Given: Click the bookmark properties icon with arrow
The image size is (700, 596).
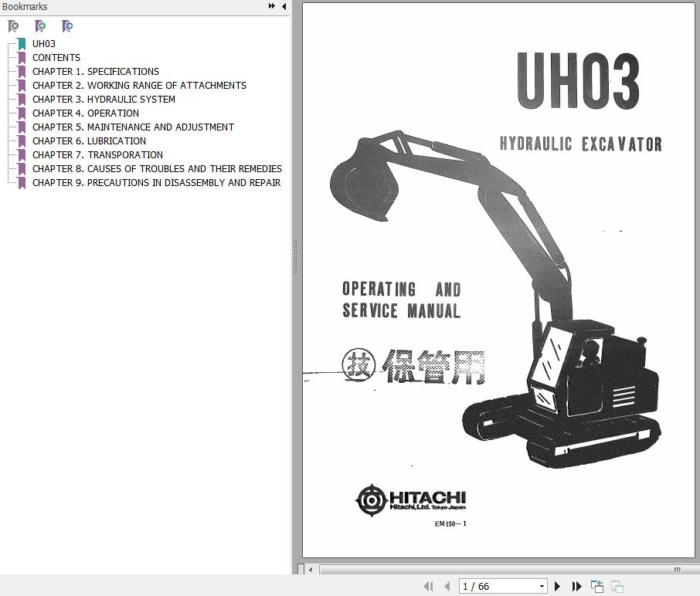Looking at the screenshot, I should 67,26.
